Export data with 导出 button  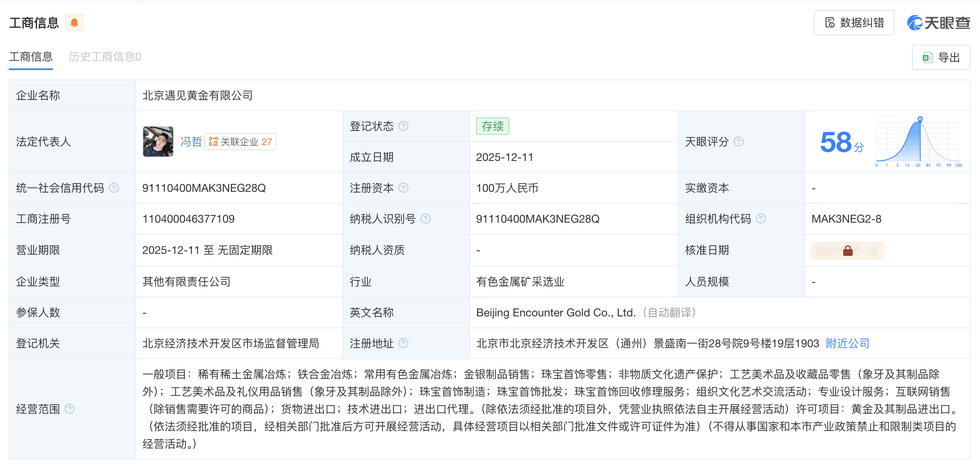pyautogui.click(x=940, y=58)
